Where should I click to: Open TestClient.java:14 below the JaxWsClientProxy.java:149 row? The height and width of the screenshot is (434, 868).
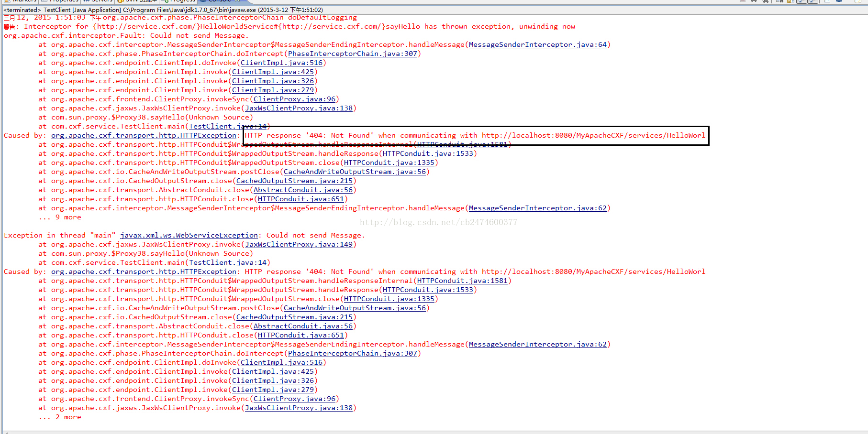[x=228, y=262]
